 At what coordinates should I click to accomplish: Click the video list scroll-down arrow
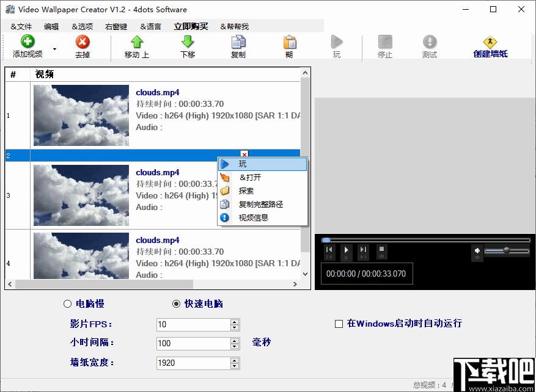[x=305, y=274]
